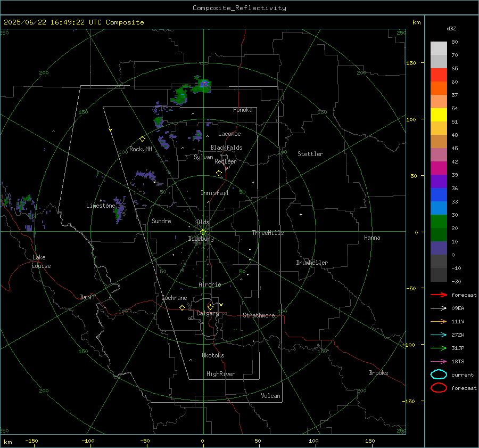This screenshot has height=448, width=479.
Task: Click the 30 dBZ light blue swatch
Action: click(x=439, y=208)
